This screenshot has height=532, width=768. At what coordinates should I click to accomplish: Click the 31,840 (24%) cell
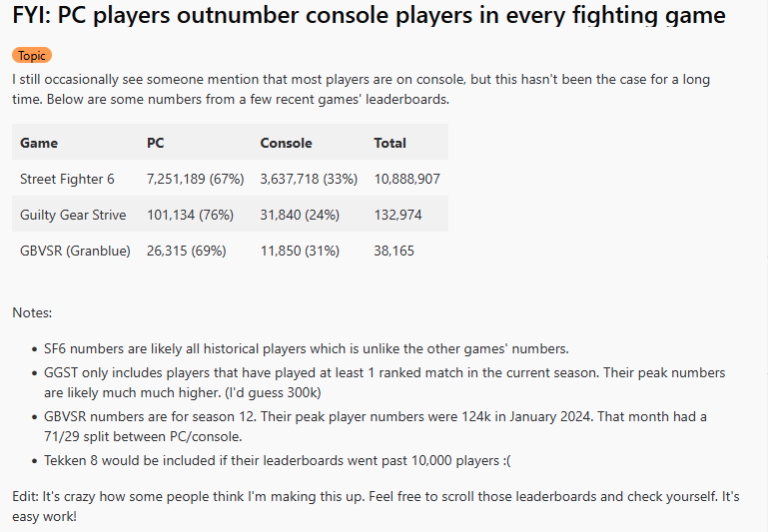click(x=300, y=215)
